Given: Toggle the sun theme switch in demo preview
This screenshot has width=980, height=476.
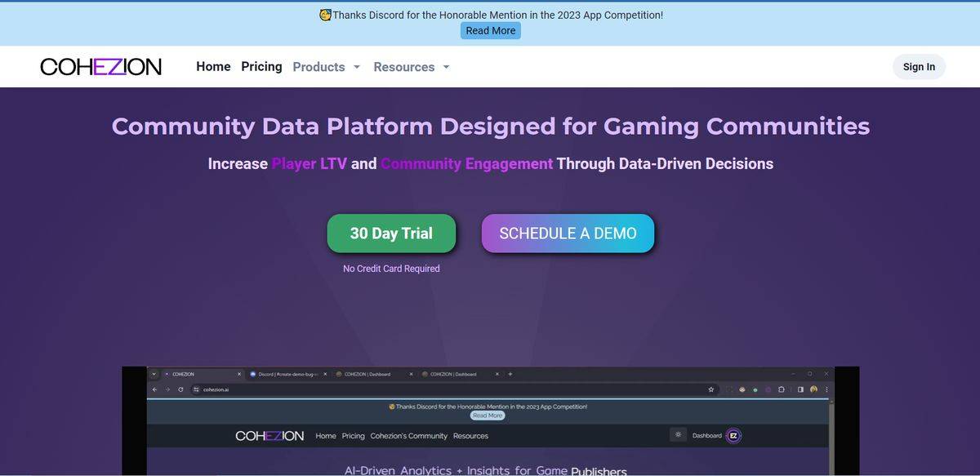Looking at the screenshot, I should pos(678,435).
